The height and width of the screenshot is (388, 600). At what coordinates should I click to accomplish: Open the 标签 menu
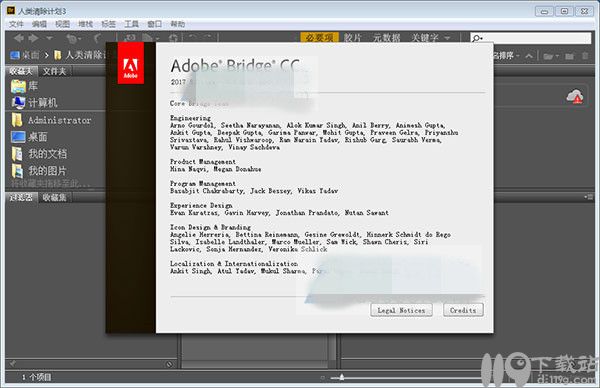tap(108, 24)
